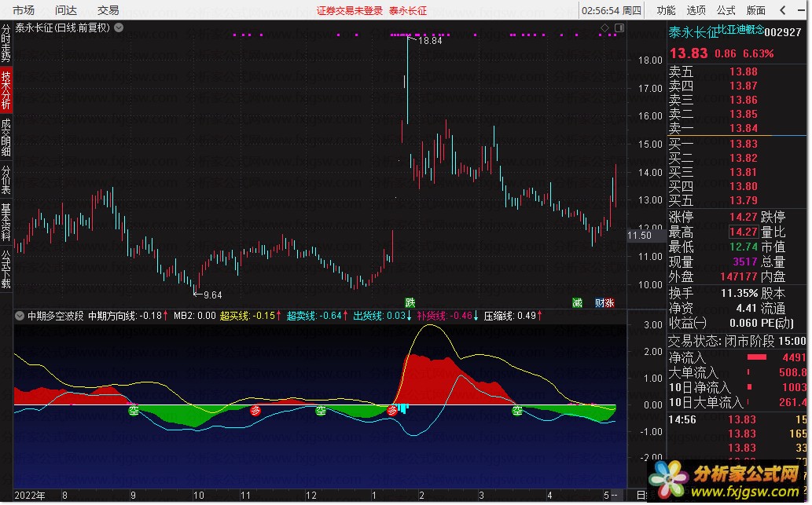Viewport: 812px width, 505px height.
Task: Open the 市场 menu
Action: pyautogui.click(x=24, y=10)
